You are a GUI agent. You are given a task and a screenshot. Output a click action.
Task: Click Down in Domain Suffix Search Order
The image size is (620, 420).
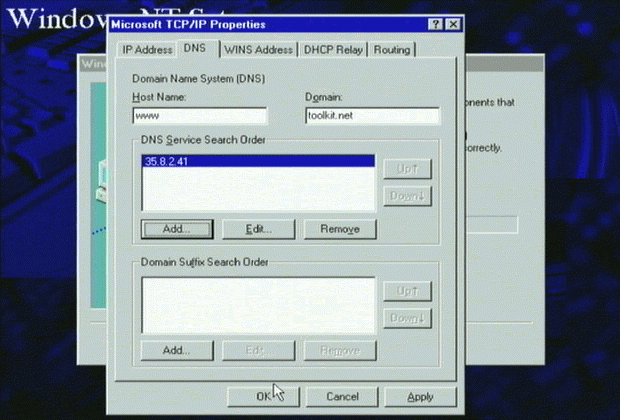[408, 318]
